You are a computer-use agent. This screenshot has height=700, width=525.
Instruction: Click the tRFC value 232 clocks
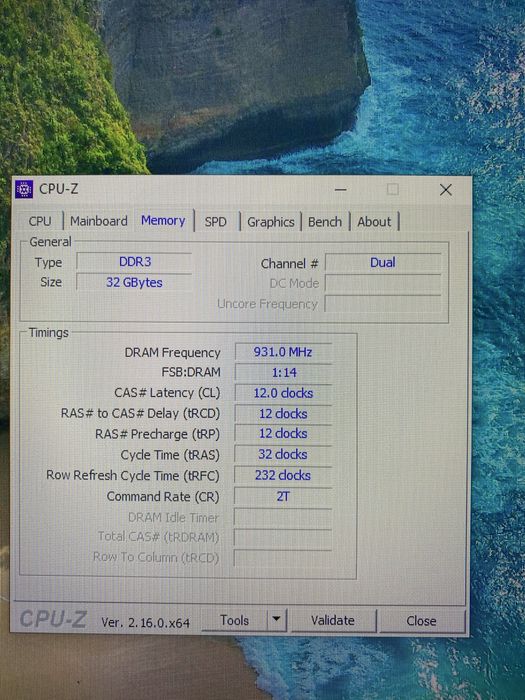283,475
